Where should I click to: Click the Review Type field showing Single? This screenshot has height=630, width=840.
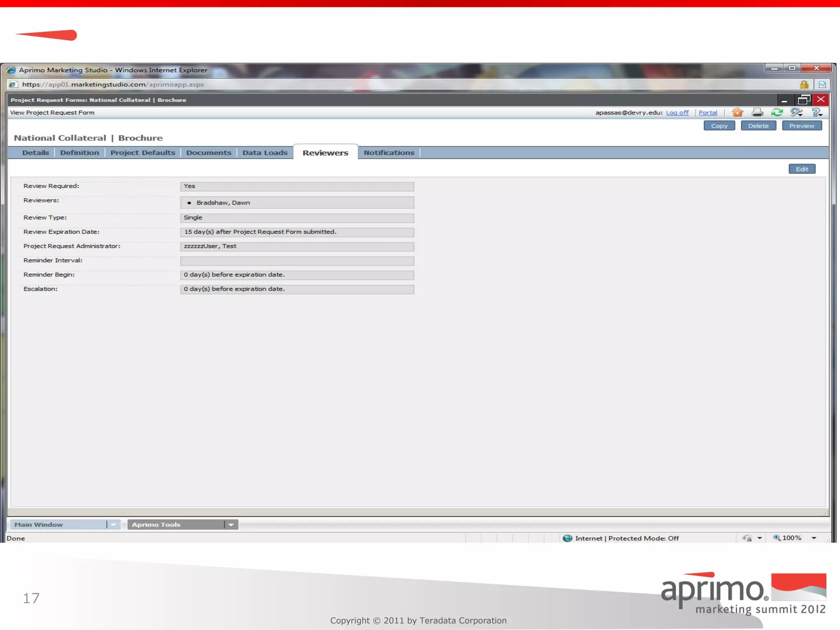(x=297, y=218)
